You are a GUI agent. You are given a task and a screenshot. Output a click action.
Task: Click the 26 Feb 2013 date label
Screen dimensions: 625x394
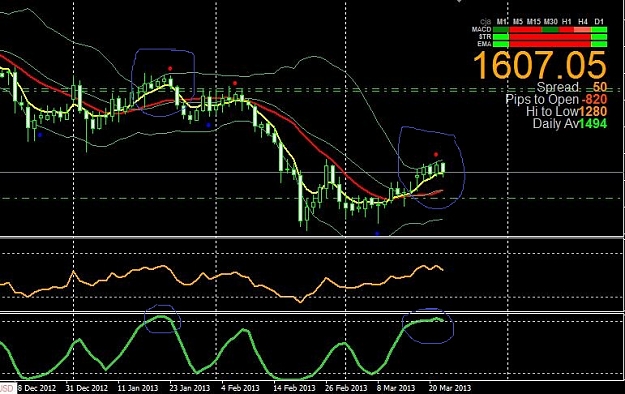(346, 388)
